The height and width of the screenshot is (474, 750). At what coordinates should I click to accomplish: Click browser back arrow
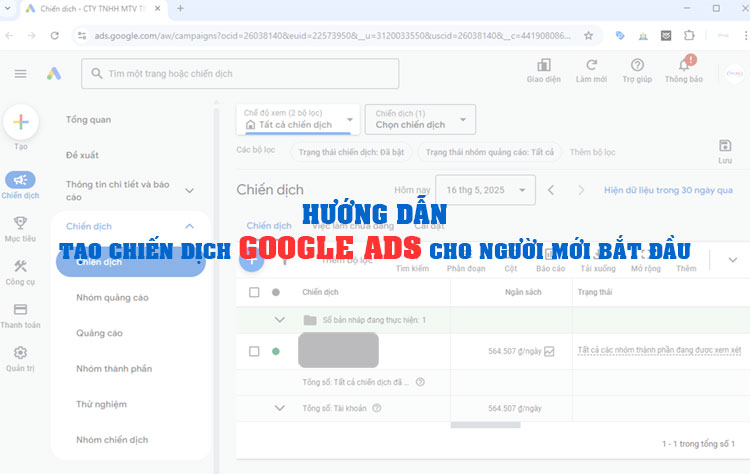click(x=9, y=35)
